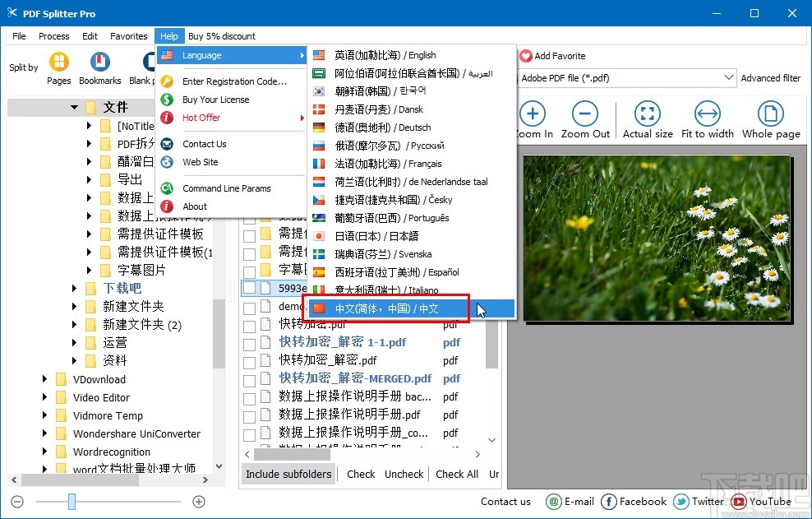Tick checkbox for 快转加密_解密 1-1.pdf

click(x=250, y=343)
